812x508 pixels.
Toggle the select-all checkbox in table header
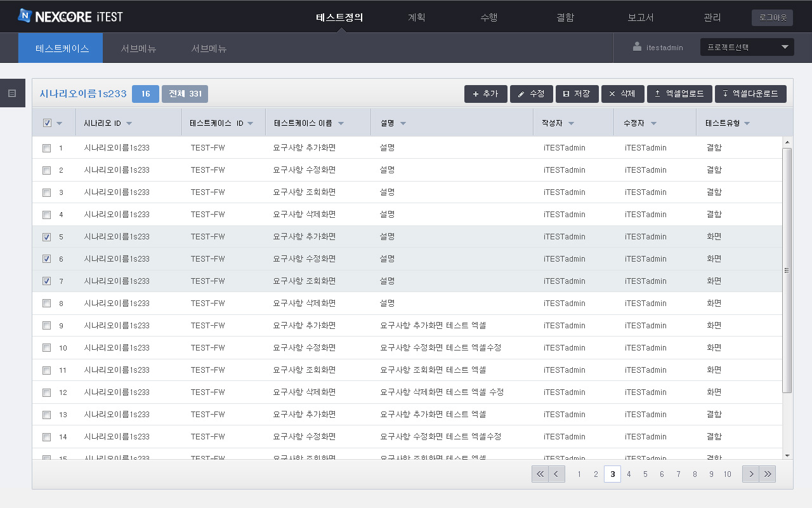click(46, 122)
